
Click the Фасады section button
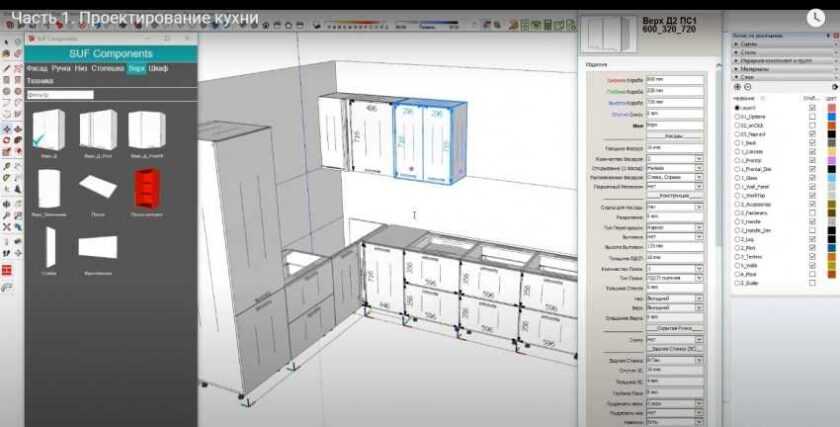673,135
